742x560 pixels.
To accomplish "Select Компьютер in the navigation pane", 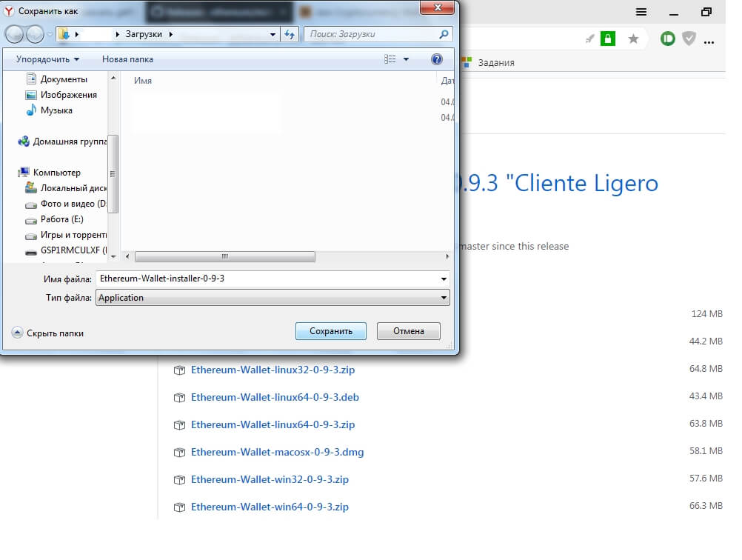I will (56, 173).
